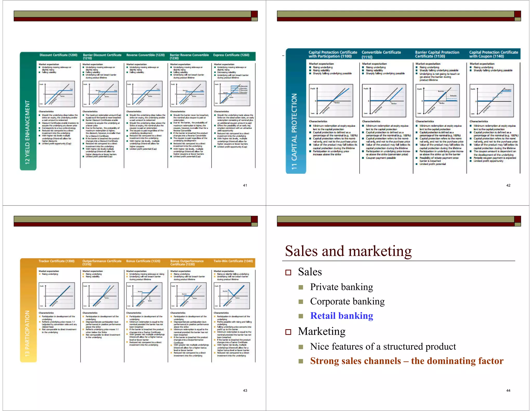
Task: Open the Twin-Win Certificate payoff diagram
Action: tap(232, 296)
